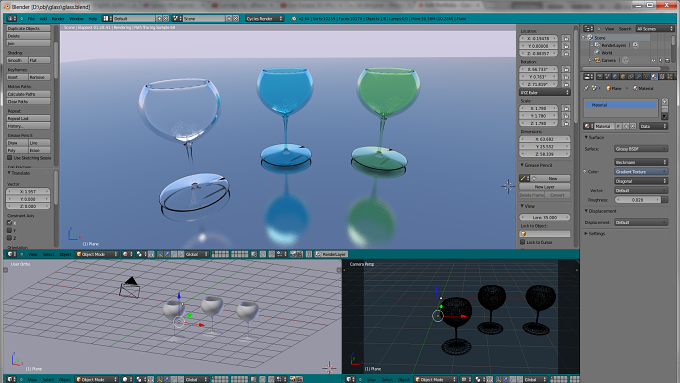Screen dimensions: 680x383
Task: Select Material slot in the material list
Action: pyautogui.click(x=621, y=105)
